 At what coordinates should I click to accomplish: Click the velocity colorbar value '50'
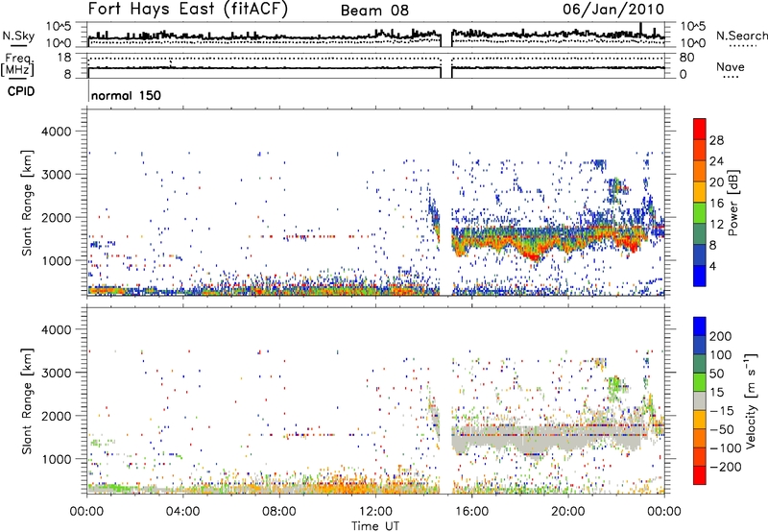click(x=716, y=374)
